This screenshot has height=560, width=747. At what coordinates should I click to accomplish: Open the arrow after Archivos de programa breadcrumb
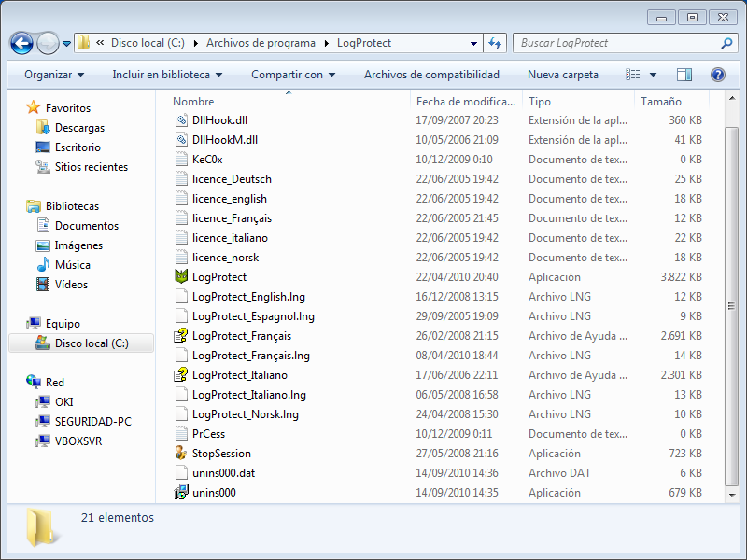[326, 43]
